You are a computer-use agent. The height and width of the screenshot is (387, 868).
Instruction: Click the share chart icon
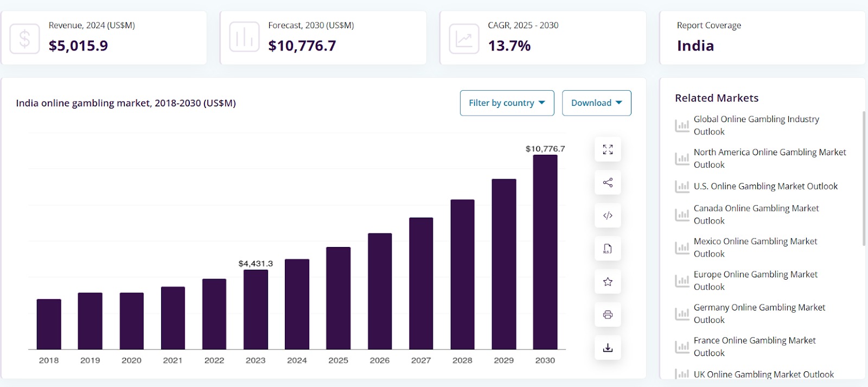click(x=608, y=182)
